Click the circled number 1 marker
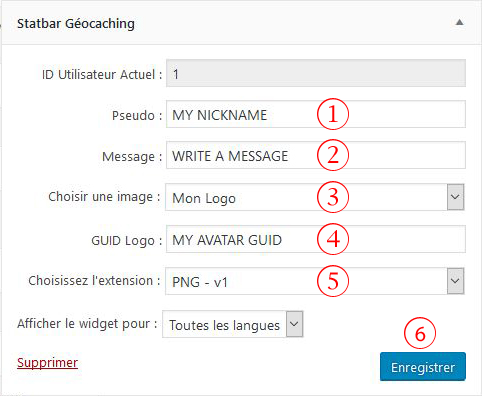This screenshot has height=396, width=482. (333, 114)
